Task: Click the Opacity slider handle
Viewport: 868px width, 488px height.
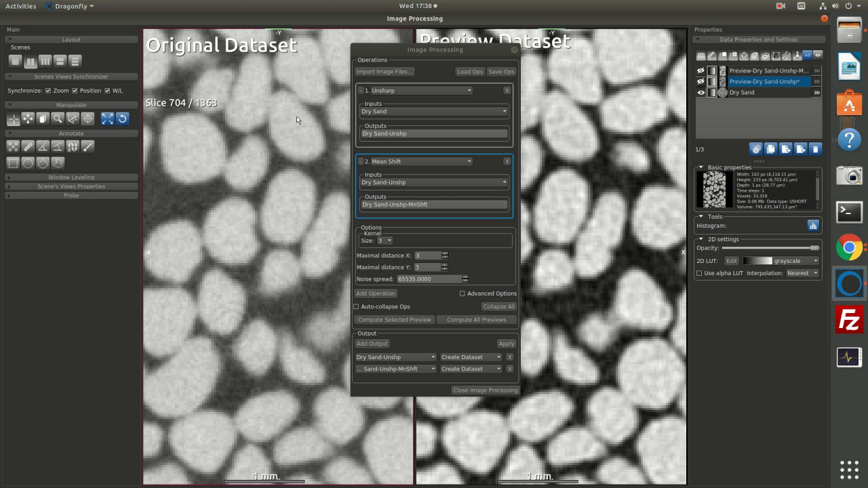Action: pos(814,248)
